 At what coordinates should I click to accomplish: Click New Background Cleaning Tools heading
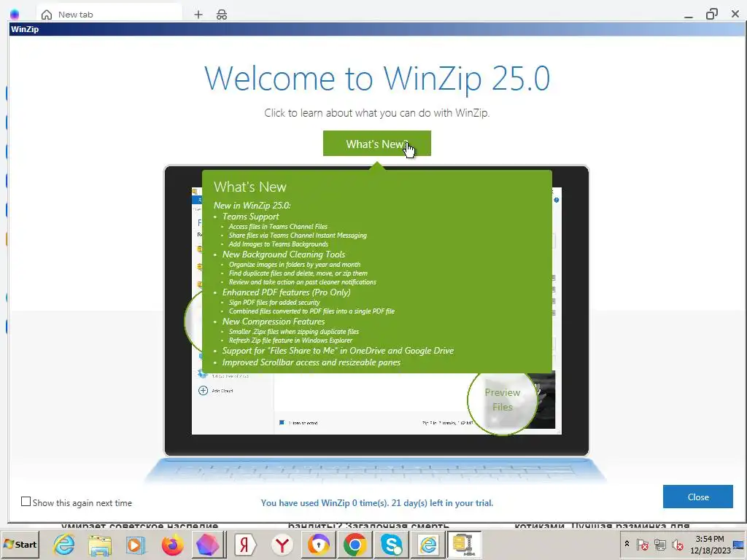(x=284, y=254)
